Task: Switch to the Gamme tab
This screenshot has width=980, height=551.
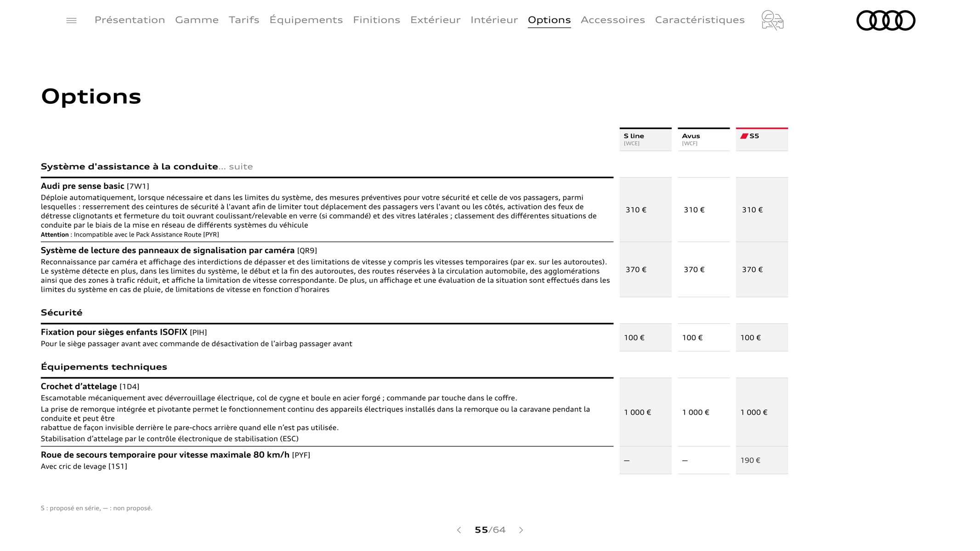Action: 197,20
